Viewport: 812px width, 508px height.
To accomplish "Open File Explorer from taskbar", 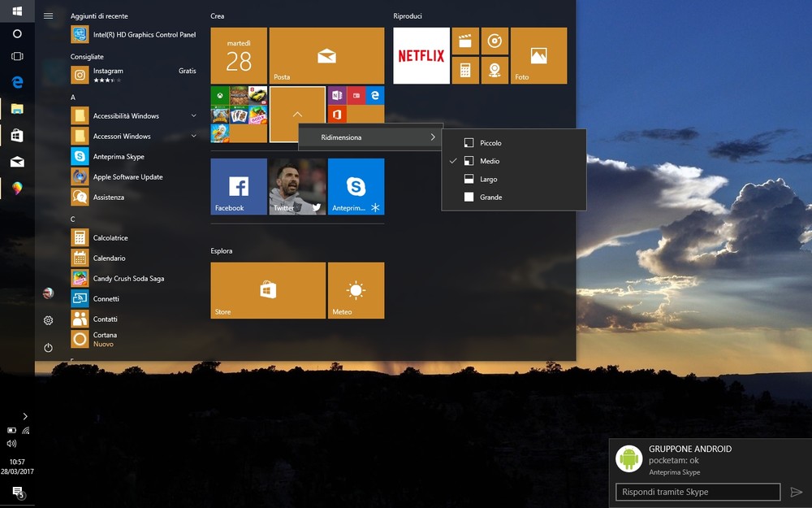I will tap(17, 109).
